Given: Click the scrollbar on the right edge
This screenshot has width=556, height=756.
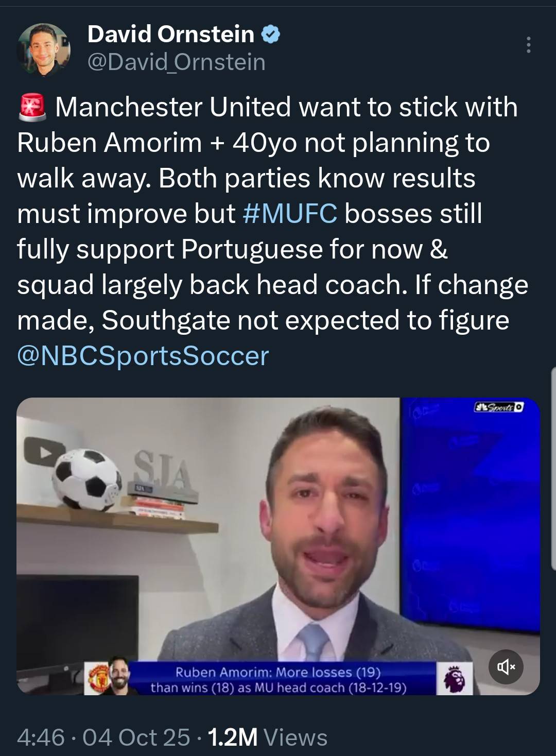Looking at the screenshot, I should (553, 469).
